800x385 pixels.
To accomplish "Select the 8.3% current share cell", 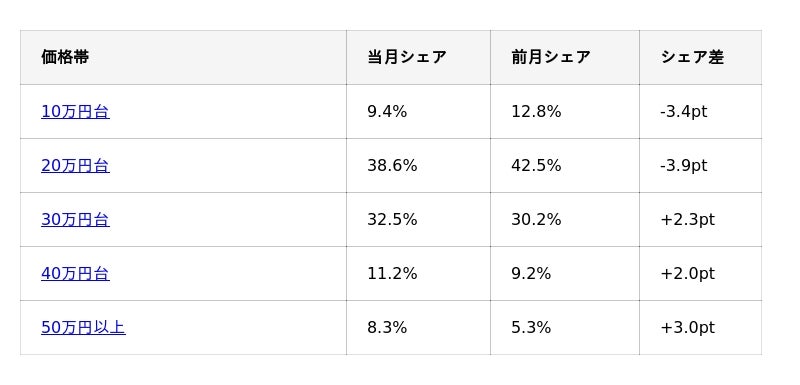I will click(x=418, y=327).
